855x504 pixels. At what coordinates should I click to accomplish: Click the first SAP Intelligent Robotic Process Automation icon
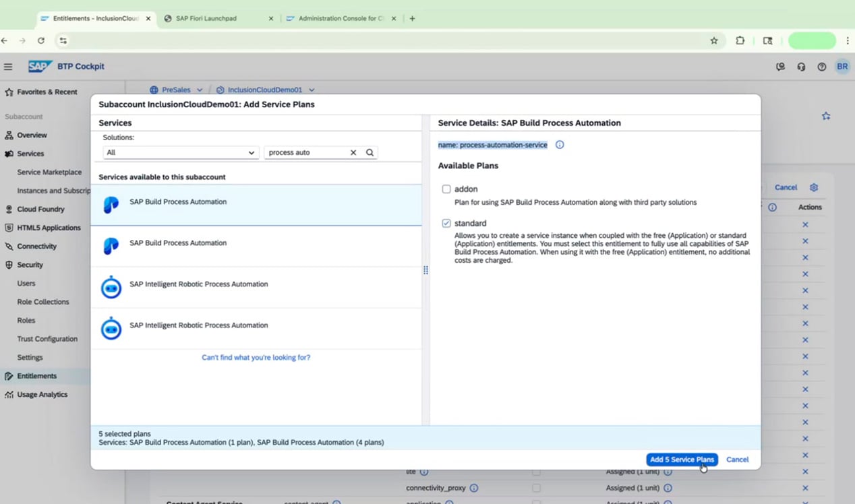click(x=111, y=288)
